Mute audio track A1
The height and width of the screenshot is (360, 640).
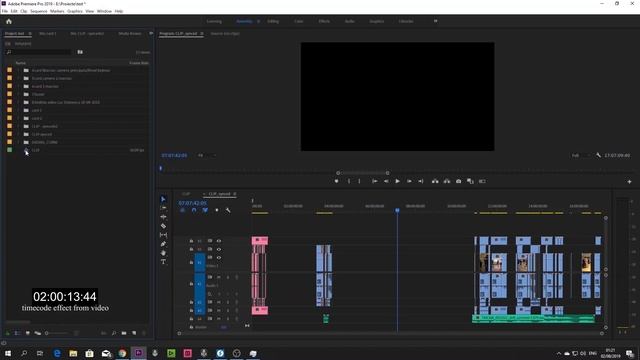tap(219, 277)
